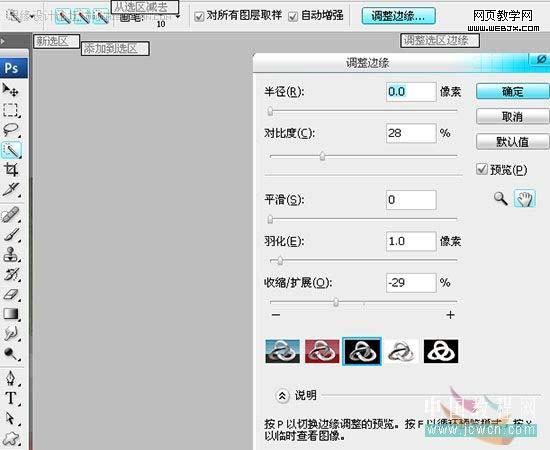The height and width of the screenshot is (450, 550).
Task: Click the 收缩/扩展 field showing -29
Action: pyautogui.click(x=411, y=283)
